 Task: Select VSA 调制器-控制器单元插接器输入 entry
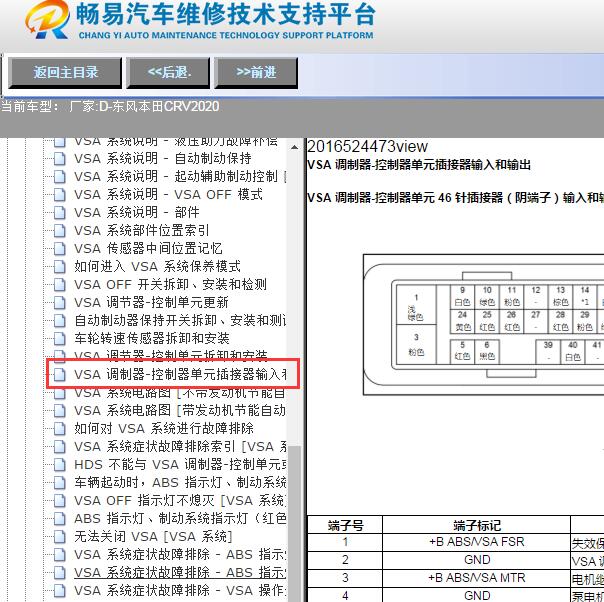click(180, 374)
